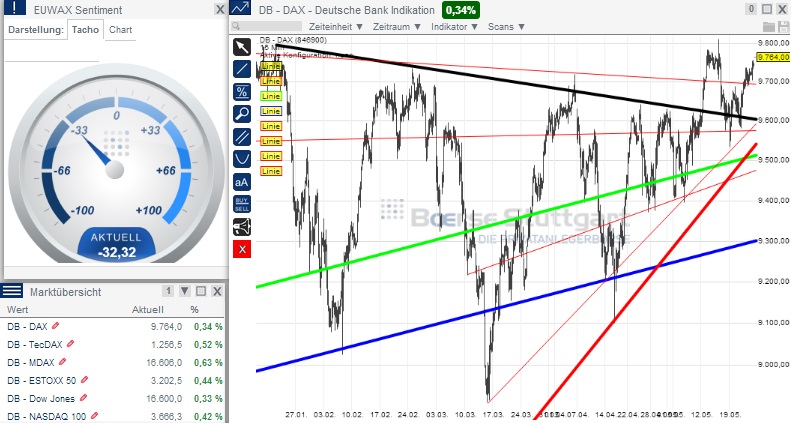
Task: Click the % column header
Action: coord(194,310)
